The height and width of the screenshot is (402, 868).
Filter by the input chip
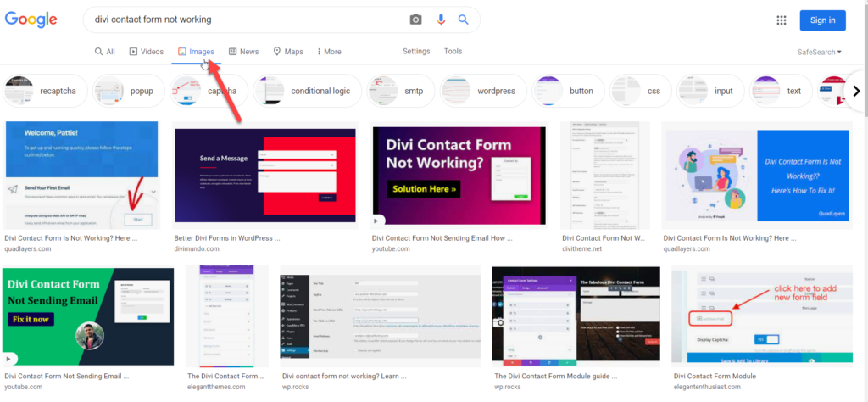coord(710,91)
